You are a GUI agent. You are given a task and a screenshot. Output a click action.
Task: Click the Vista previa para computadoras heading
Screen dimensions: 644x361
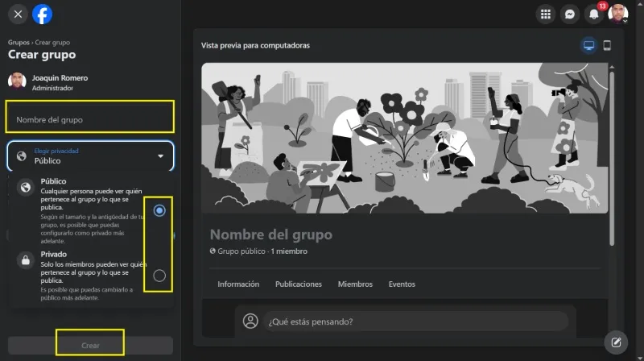(x=255, y=46)
